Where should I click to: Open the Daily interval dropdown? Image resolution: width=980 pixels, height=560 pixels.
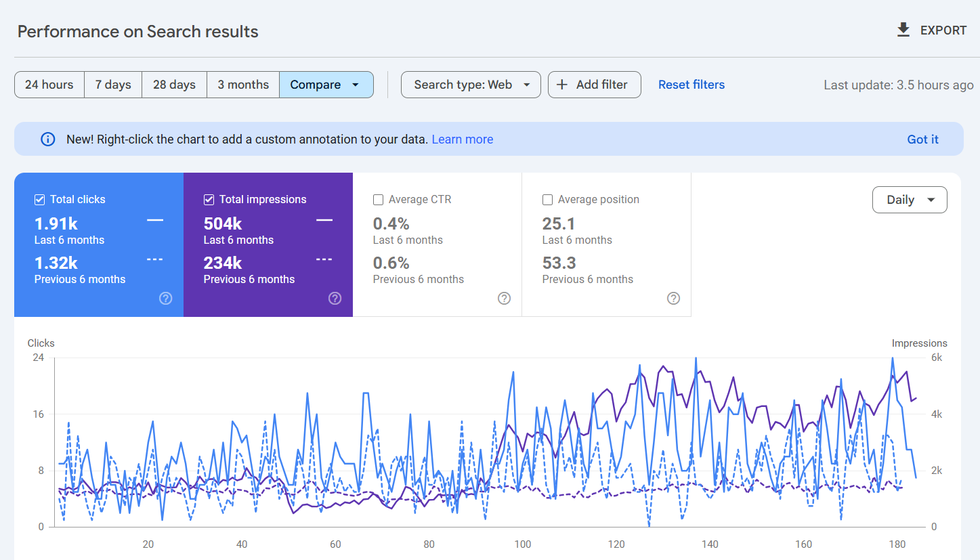click(910, 199)
